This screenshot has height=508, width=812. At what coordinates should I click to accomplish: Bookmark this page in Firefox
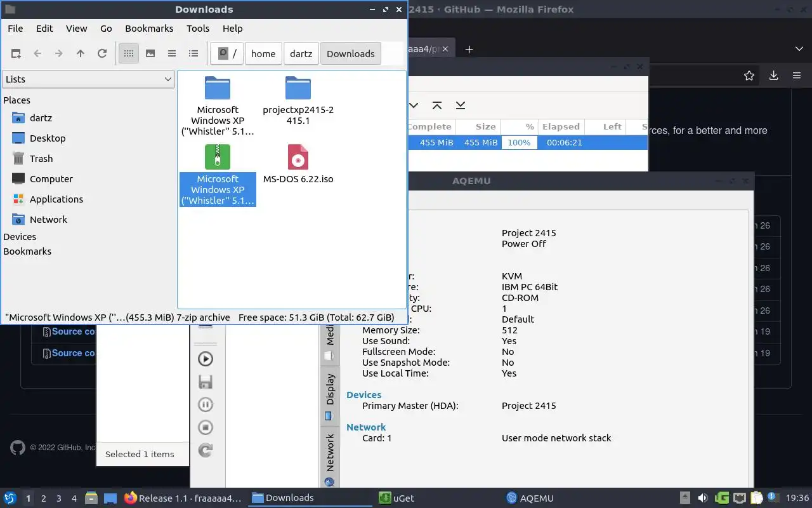tap(749, 76)
